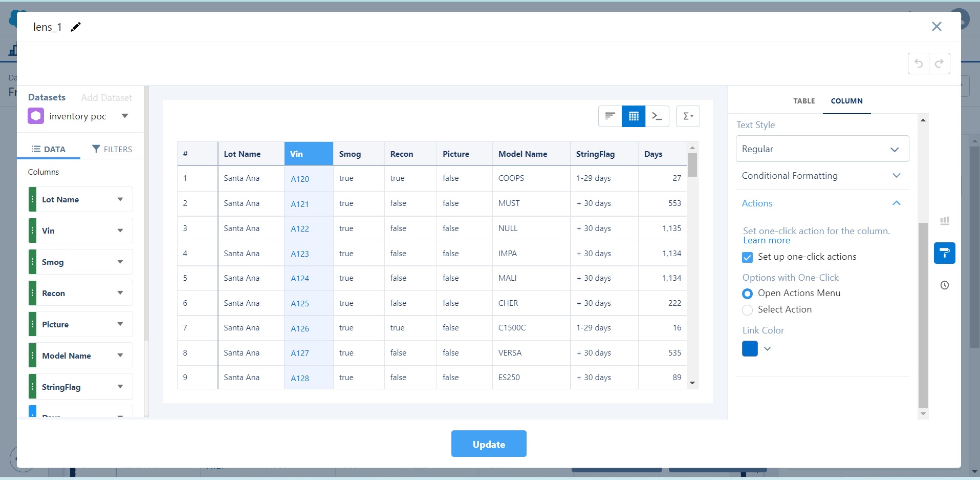Click the A123 Vin link cell
The width and height of the screenshot is (980, 480).
(x=300, y=254)
